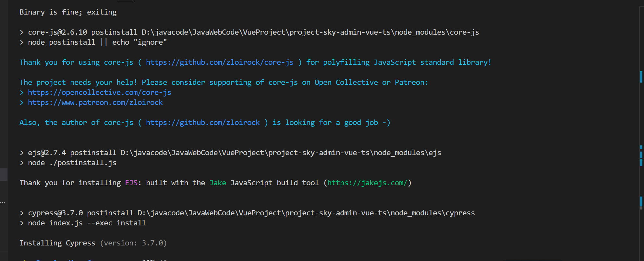
Task: Click the magenta 'EJS' word
Action: tap(131, 183)
